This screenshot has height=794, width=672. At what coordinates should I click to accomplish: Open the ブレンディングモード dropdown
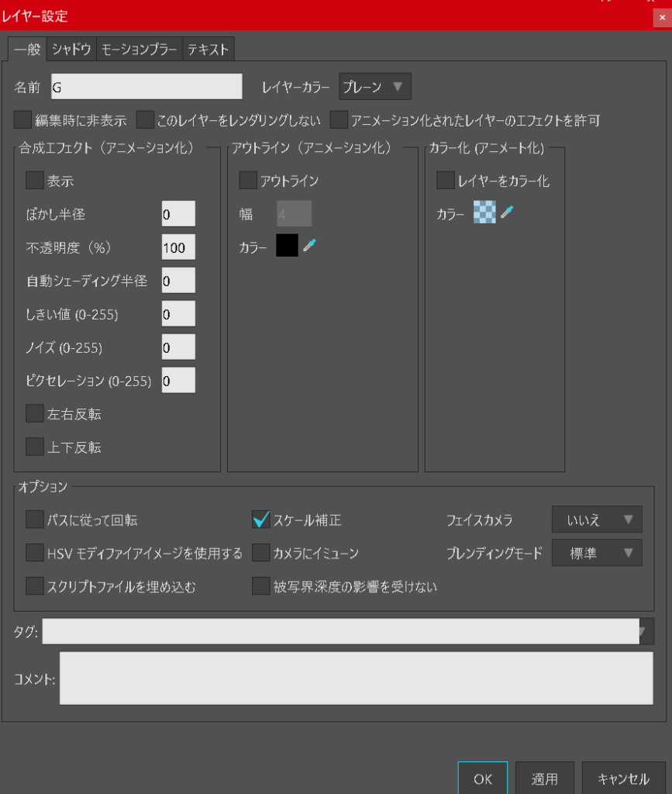(x=596, y=553)
